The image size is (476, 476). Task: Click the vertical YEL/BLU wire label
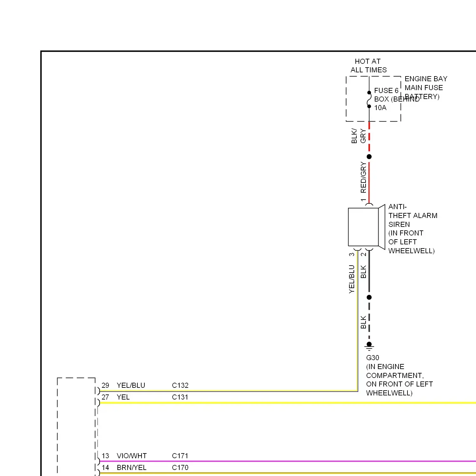point(352,279)
